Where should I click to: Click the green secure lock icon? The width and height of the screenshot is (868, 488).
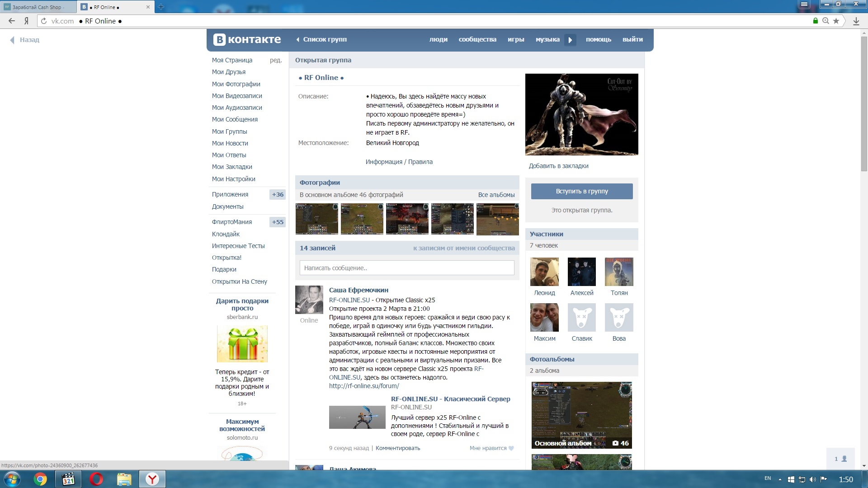[816, 21]
